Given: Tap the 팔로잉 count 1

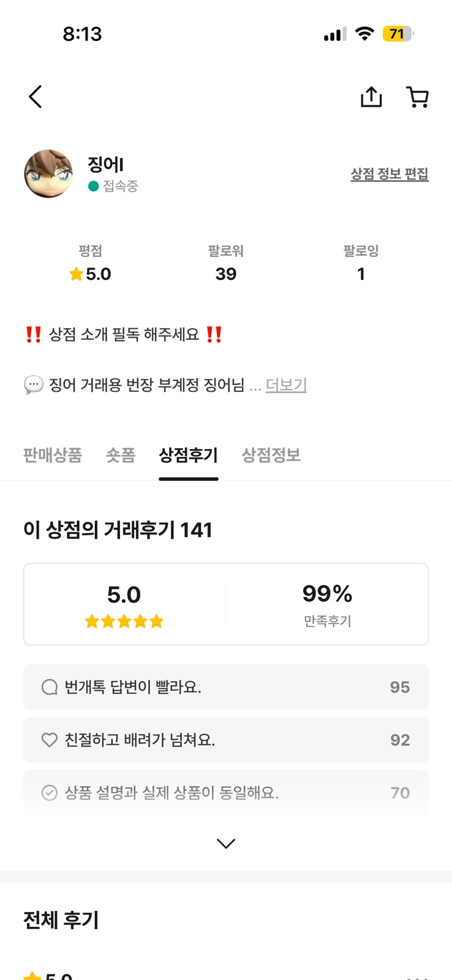Looking at the screenshot, I should [x=361, y=274].
